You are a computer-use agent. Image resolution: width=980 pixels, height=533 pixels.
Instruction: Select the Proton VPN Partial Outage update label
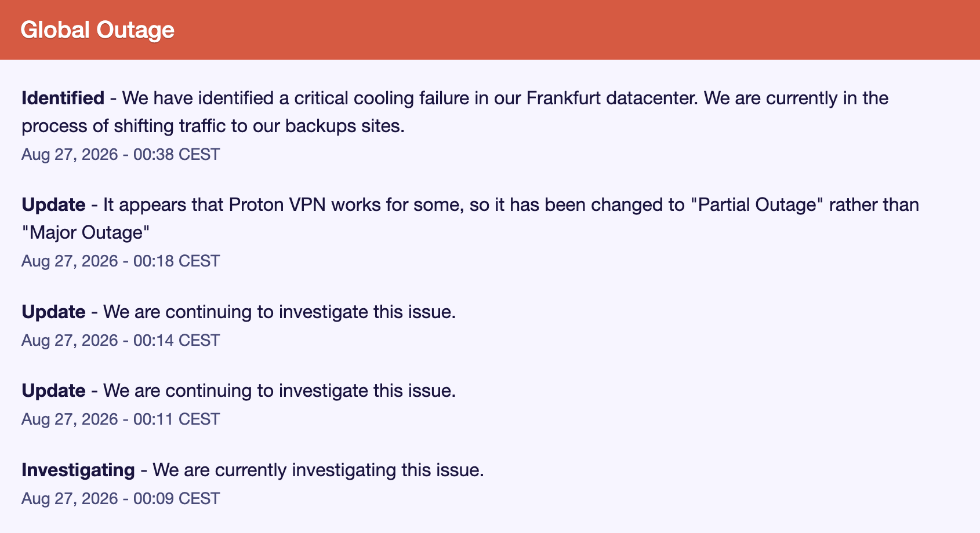53,205
